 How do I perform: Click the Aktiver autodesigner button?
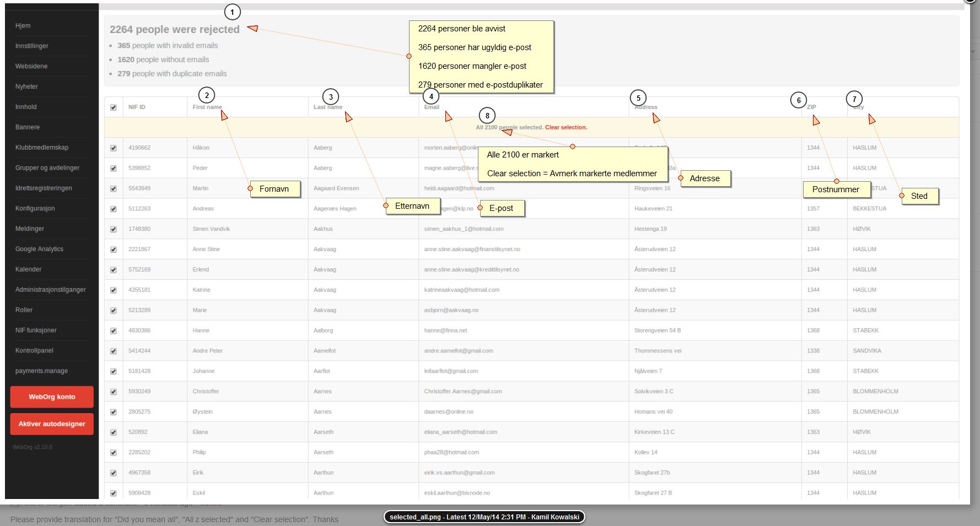click(x=52, y=424)
